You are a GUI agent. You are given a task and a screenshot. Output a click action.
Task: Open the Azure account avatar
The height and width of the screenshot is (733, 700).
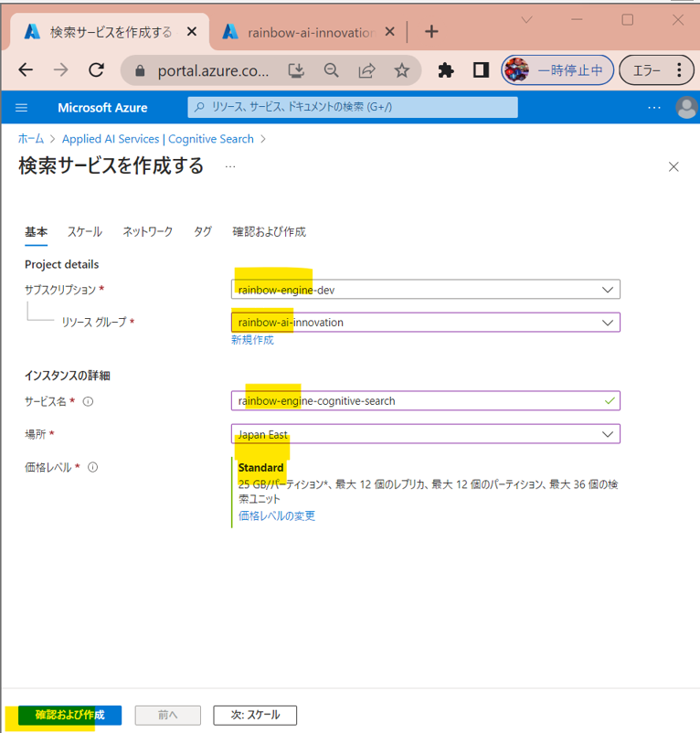[686, 108]
